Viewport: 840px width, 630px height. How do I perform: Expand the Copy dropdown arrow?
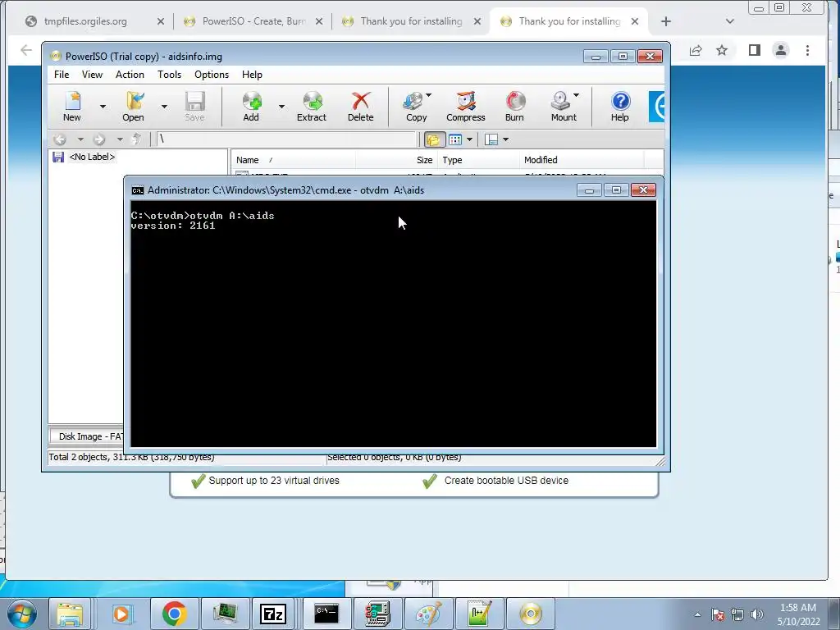428,95
